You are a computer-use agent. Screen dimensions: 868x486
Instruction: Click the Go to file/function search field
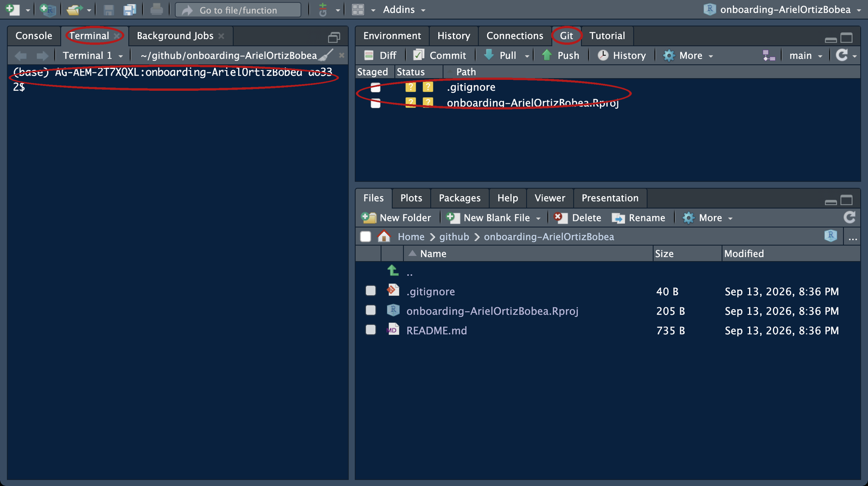coord(238,10)
